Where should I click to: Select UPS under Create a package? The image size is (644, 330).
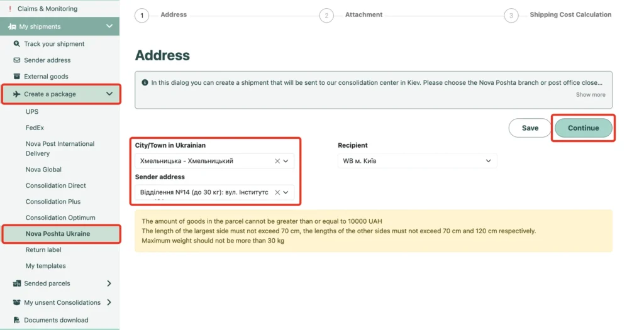[x=32, y=112]
